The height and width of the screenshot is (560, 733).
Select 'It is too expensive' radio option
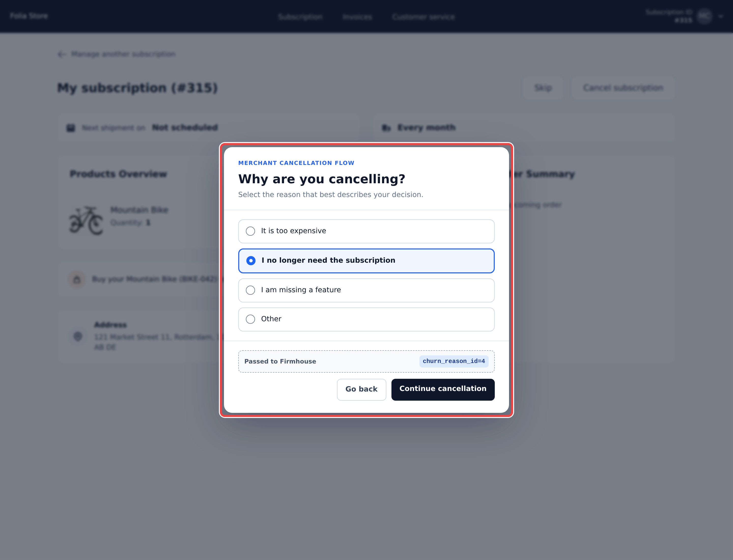pyautogui.click(x=366, y=231)
